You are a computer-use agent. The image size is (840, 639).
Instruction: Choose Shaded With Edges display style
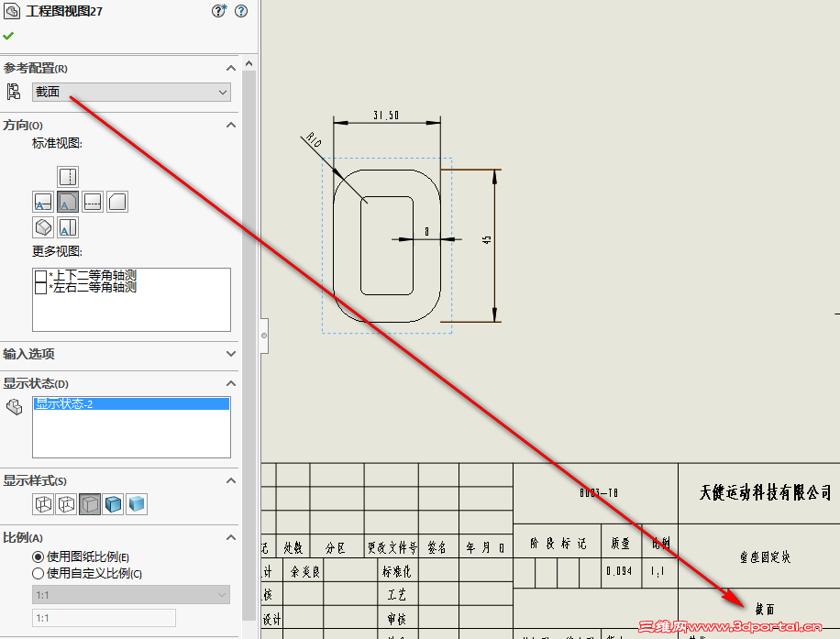click(113, 504)
